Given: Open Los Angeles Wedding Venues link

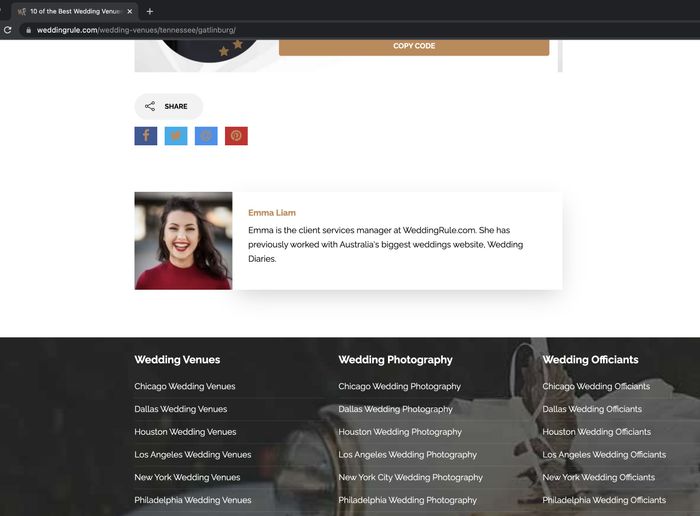Looking at the screenshot, I should point(193,454).
